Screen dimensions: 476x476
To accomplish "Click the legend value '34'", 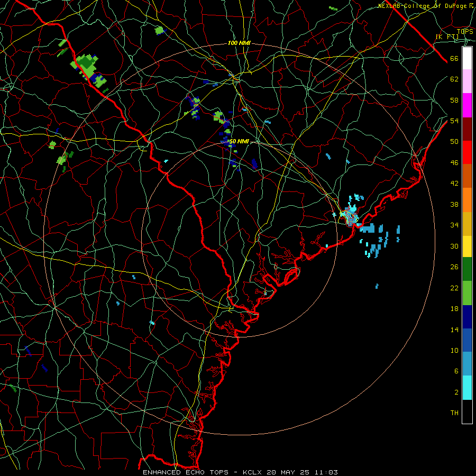I will [x=454, y=225].
